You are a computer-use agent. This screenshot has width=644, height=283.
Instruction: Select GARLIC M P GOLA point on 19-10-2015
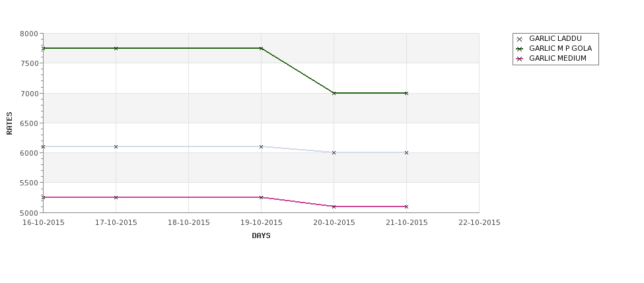[261, 48]
